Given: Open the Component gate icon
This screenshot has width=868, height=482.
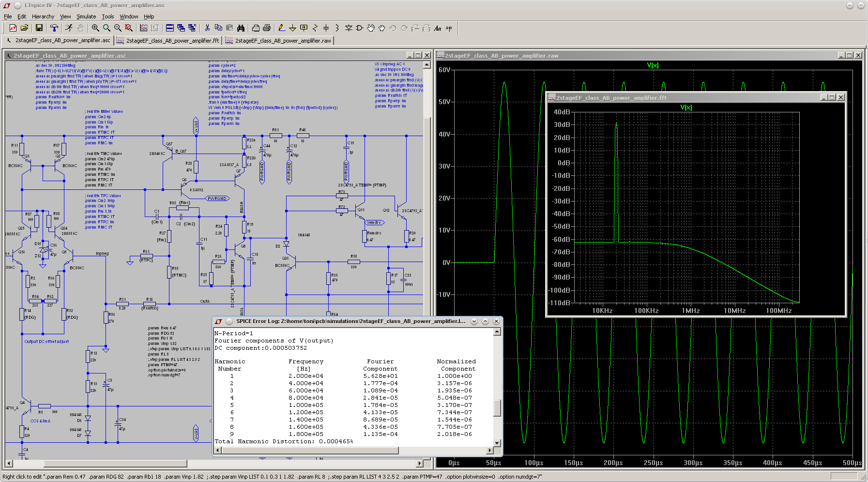Looking at the screenshot, I should [x=359, y=28].
